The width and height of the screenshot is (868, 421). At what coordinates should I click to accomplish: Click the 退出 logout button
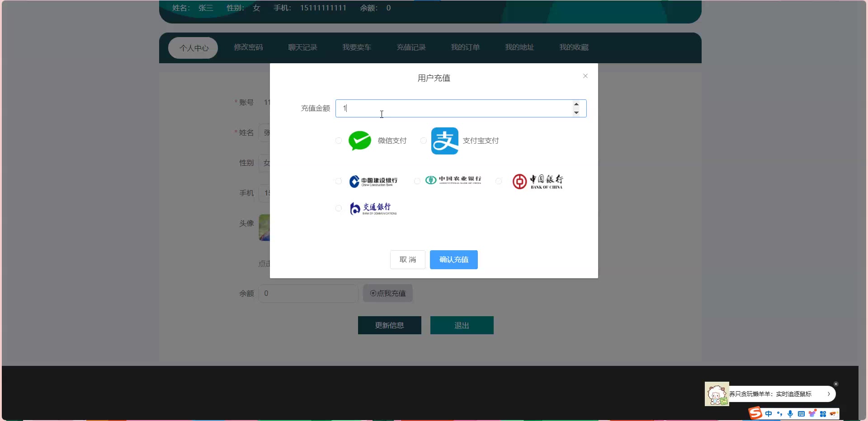(x=462, y=325)
